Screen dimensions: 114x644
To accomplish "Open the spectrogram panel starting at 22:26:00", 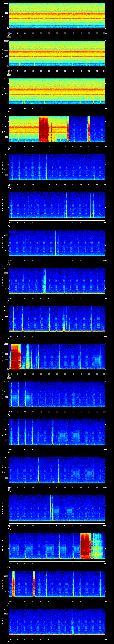I will point(57,167).
